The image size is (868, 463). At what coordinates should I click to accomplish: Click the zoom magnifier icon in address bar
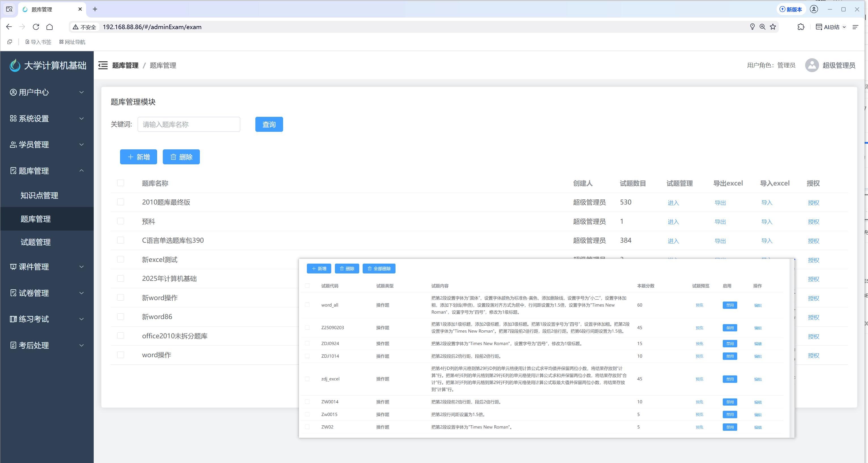click(762, 27)
